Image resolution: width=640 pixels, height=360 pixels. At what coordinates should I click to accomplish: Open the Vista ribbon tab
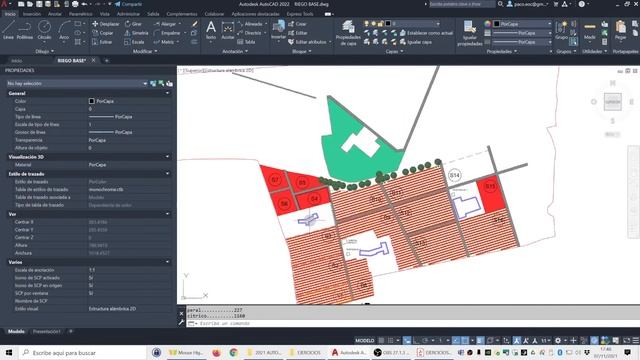click(104, 14)
